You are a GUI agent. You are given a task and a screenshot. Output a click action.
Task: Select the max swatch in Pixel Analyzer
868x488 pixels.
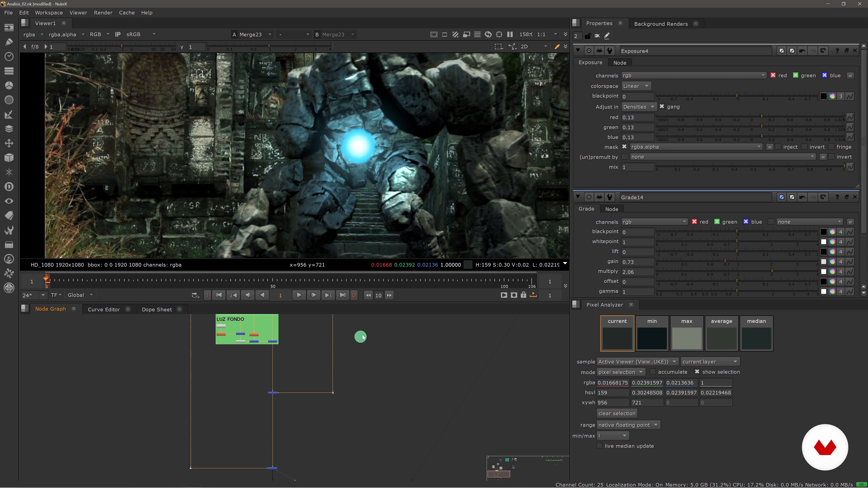click(x=687, y=333)
